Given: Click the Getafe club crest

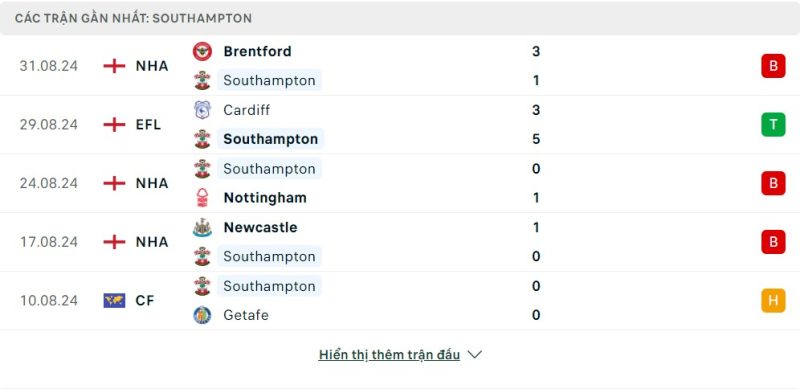Looking at the screenshot, I should tap(202, 315).
